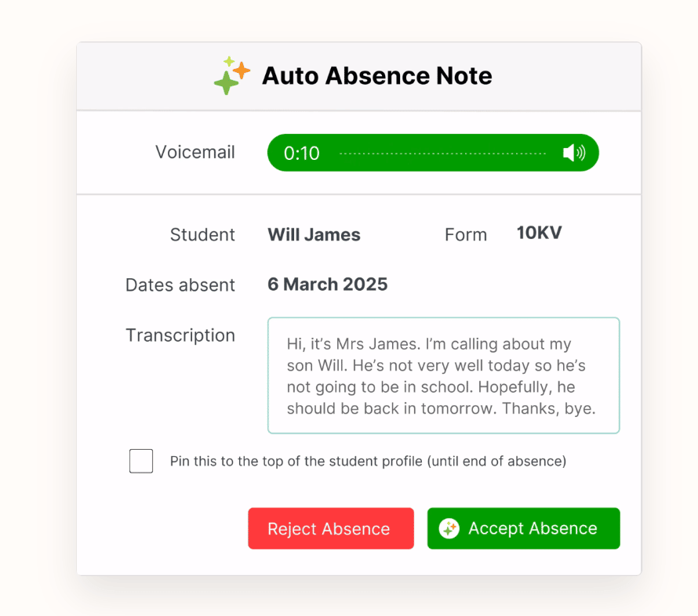Tick the pin to student profile checkbox

click(x=141, y=461)
